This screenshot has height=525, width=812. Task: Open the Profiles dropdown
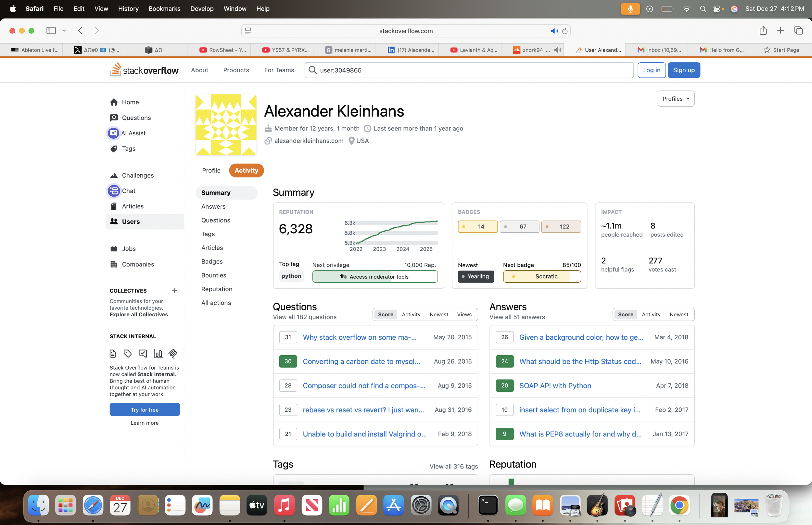coord(676,99)
